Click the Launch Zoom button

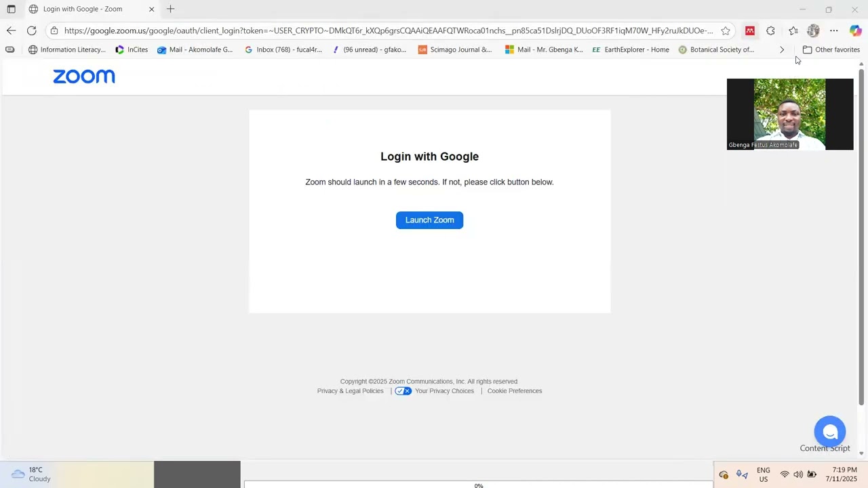pos(429,220)
